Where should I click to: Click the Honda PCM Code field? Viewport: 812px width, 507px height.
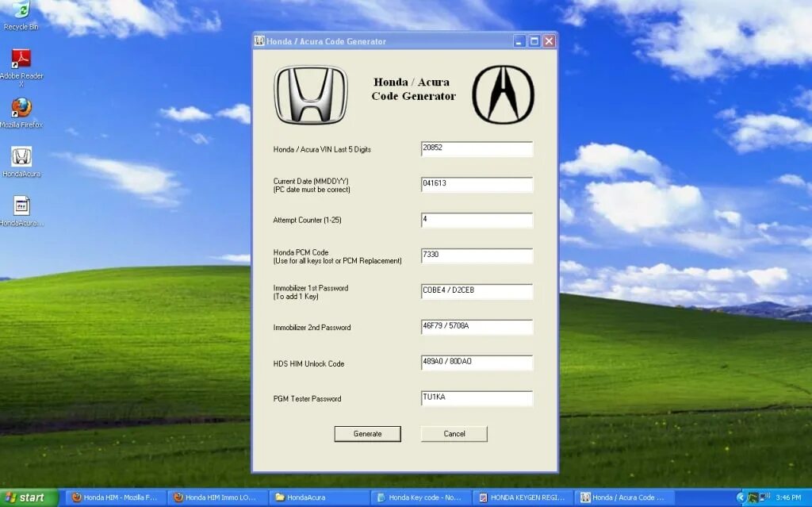(x=477, y=255)
